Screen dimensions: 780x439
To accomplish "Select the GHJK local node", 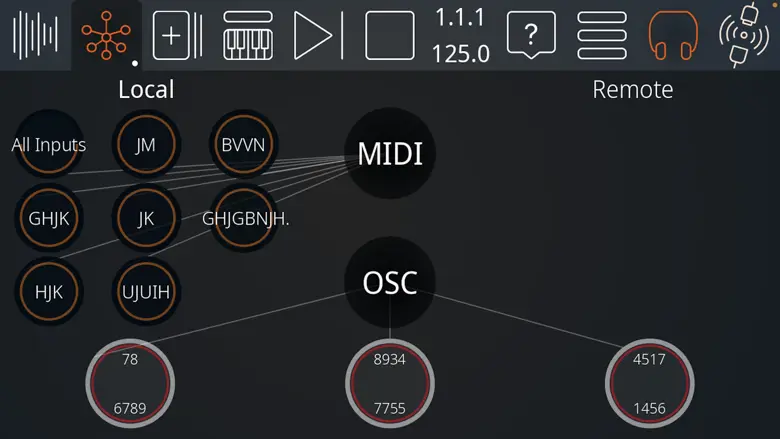I will pyautogui.click(x=49, y=218).
